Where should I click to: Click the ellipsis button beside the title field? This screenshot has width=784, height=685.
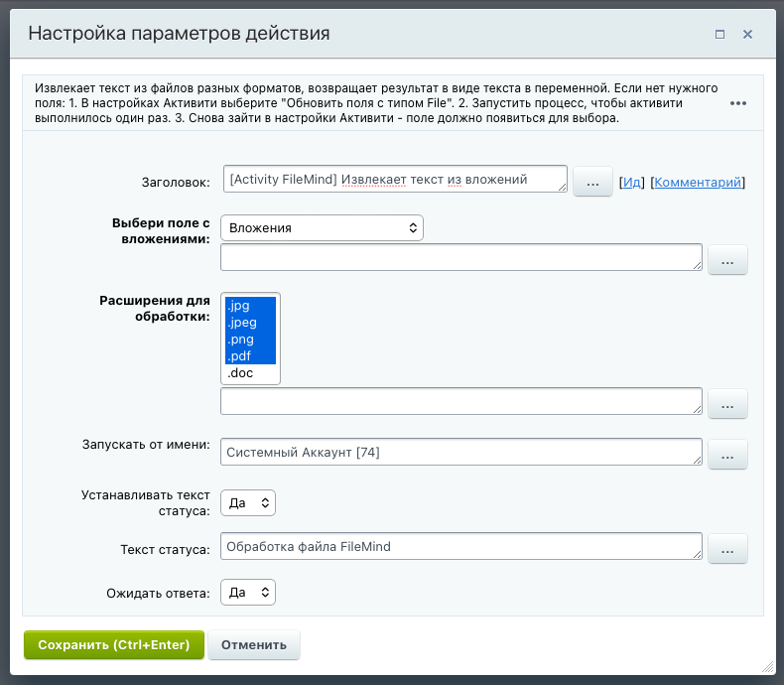(x=592, y=183)
